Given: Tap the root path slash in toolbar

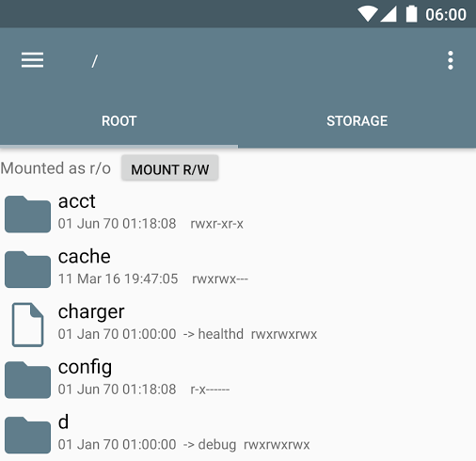Looking at the screenshot, I should click(x=95, y=61).
